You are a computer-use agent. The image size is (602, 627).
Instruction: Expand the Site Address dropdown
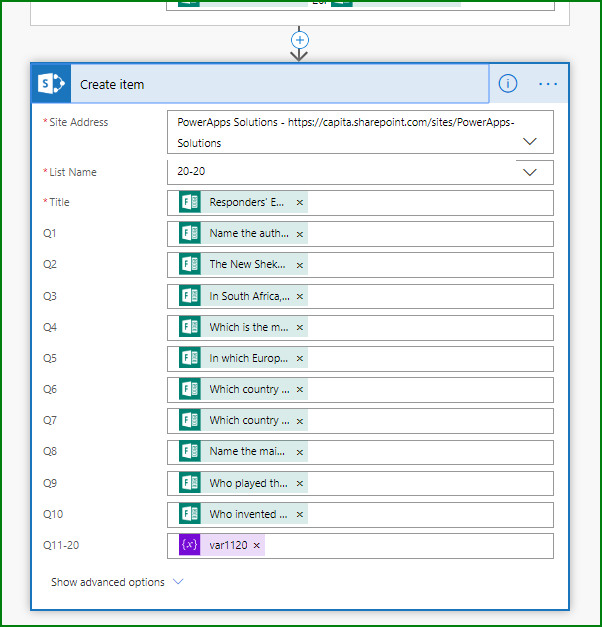coord(530,141)
